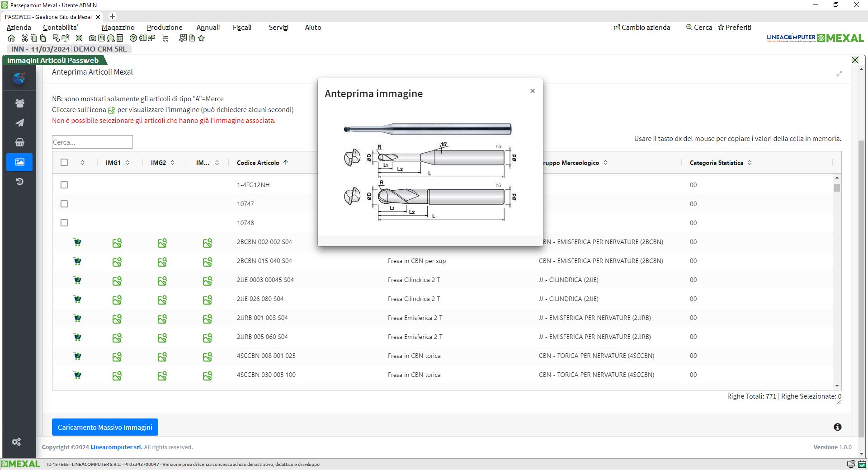
Task: Toggle sort arrows on IMG2 column
Action: coord(173,163)
